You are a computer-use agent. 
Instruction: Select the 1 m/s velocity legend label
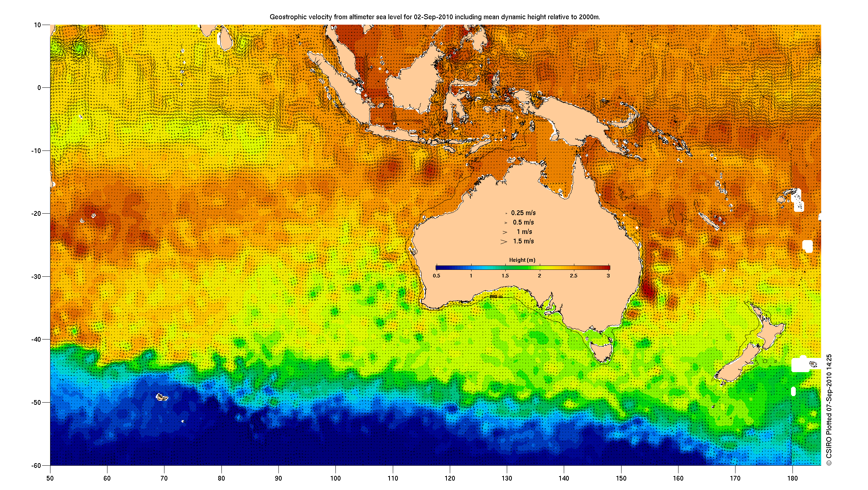(x=524, y=232)
